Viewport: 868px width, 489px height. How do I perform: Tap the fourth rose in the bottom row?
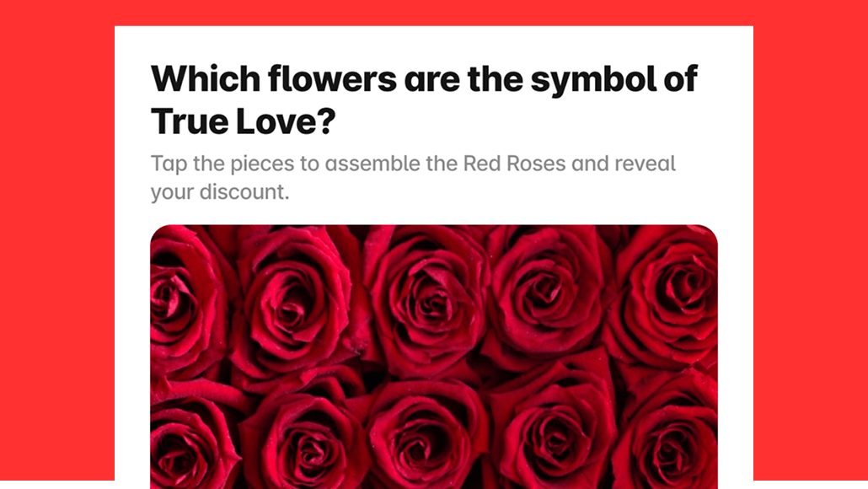[x=548, y=434]
